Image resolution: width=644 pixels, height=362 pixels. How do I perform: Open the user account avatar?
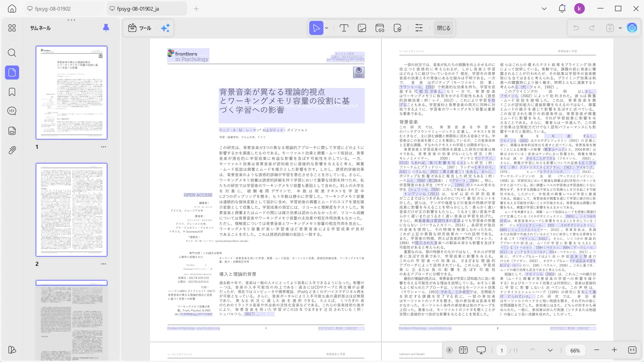pyautogui.click(x=579, y=8)
